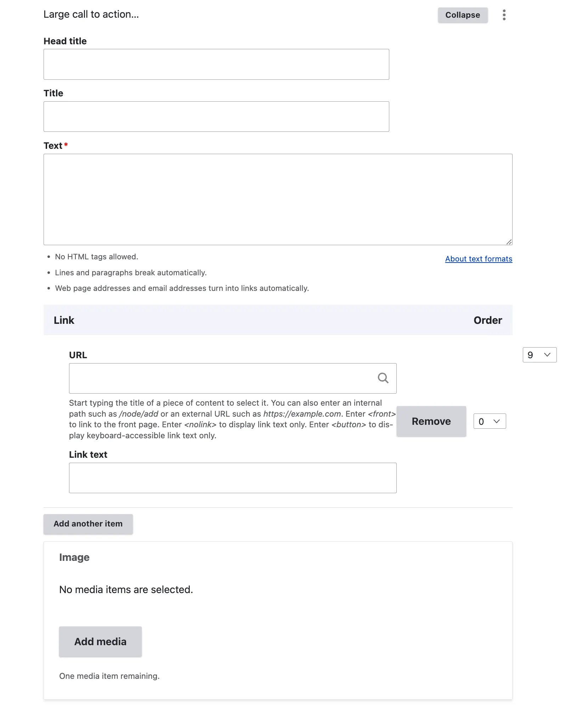Click the Large call to action title text
The width and height of the screenshot is (588, 710).
(91, 14)
